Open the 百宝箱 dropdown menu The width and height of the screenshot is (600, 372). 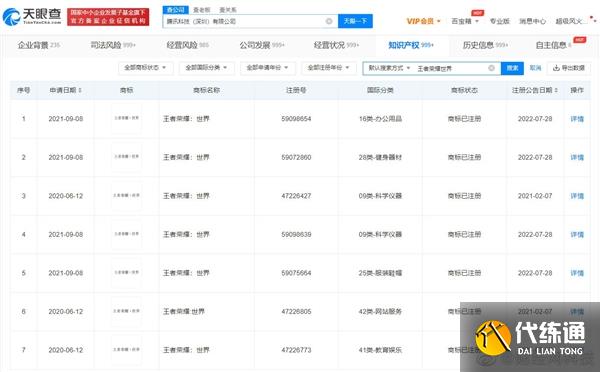coord(465,21)
